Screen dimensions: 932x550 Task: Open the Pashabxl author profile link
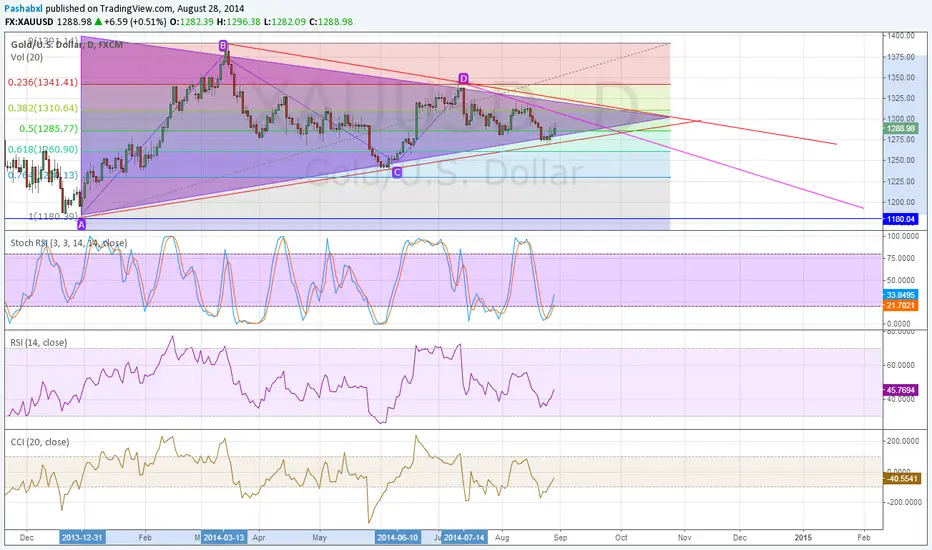tap(23, 9)
